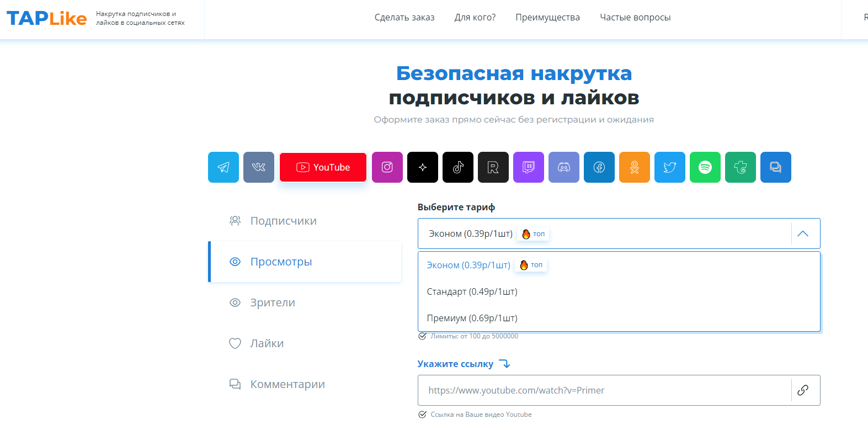868x430 pixels.
Task: Click the Лимиты: от 100 до 5000000 note
Action: pyautogui.click(x=474, y=336)
